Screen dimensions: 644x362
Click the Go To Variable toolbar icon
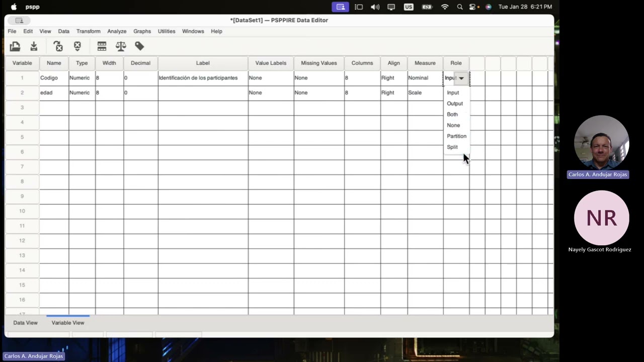click(x=58, y=46)
